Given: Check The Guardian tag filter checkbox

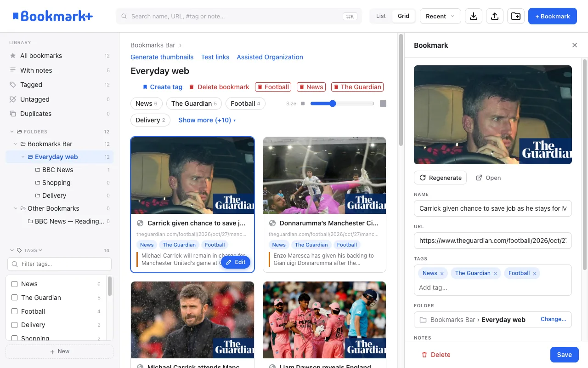Looking at the screenshot, I should pyautogui.click(x=14, y=298).
